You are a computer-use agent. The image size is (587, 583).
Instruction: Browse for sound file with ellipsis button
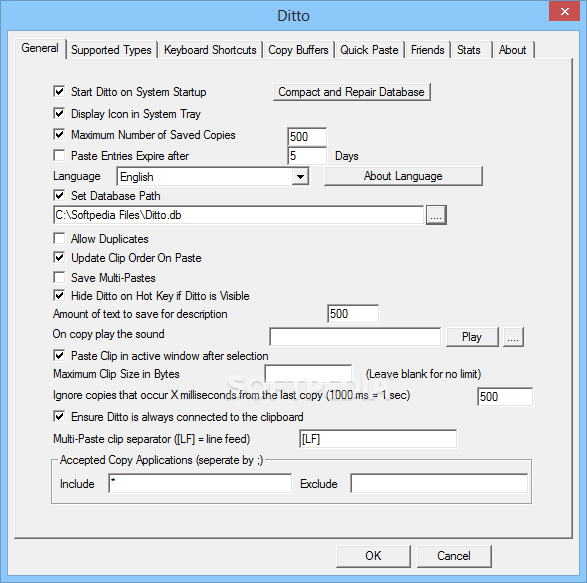click(513, 337)
